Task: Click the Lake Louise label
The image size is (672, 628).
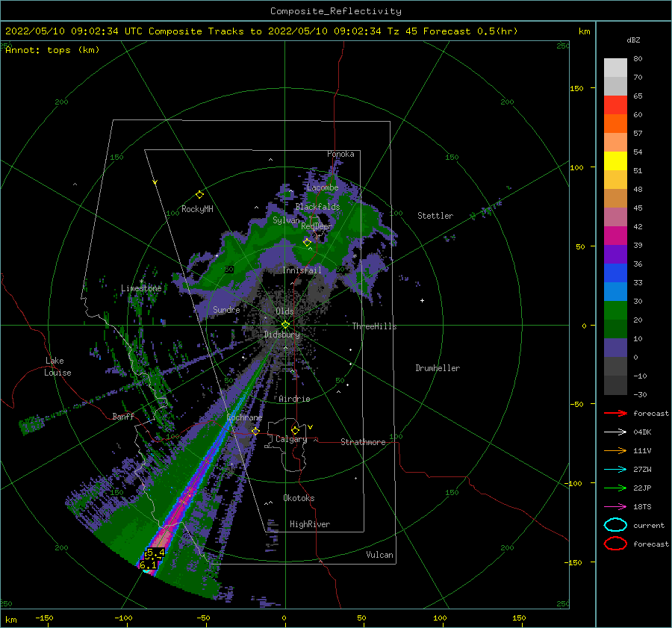Action: click(57, 367)
